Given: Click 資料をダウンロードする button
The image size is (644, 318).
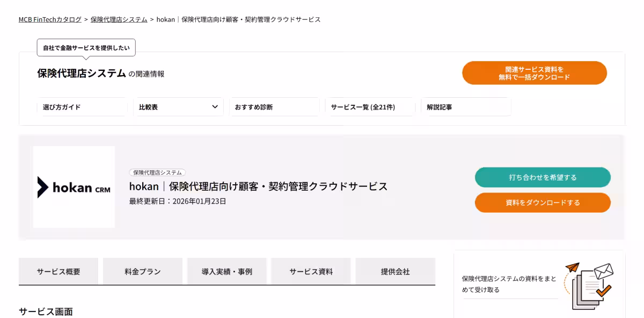Looking at the screenshot, I should pyautogui.click(x=543, y=203).
